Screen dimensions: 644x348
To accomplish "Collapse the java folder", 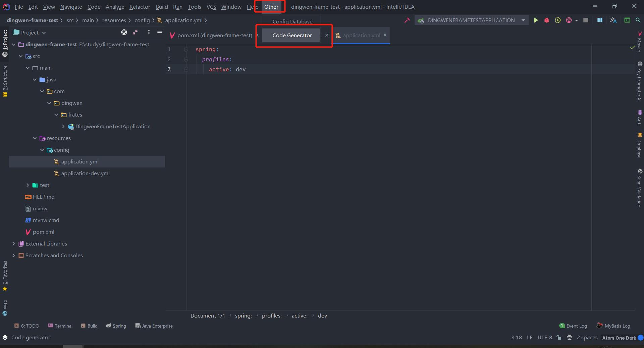I will 35,79.
